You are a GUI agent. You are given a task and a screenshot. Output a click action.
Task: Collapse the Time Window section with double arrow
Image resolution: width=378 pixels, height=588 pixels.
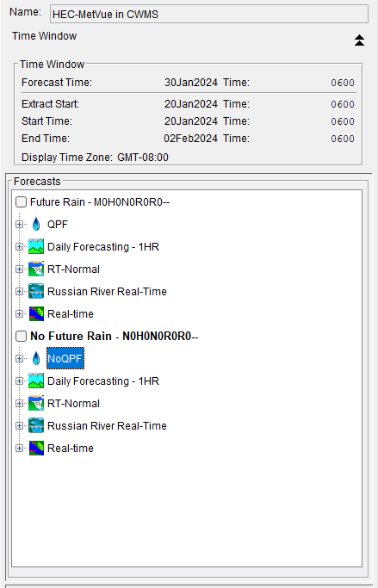(x=359, y=40)
